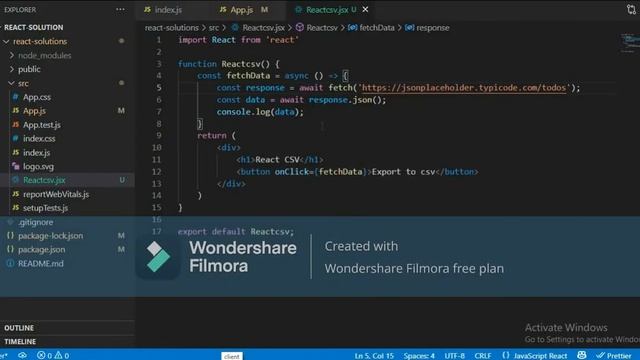Viewport: 640px width, 360px height.
Task: Collapse the react-solutions folder
Action: 40,41
